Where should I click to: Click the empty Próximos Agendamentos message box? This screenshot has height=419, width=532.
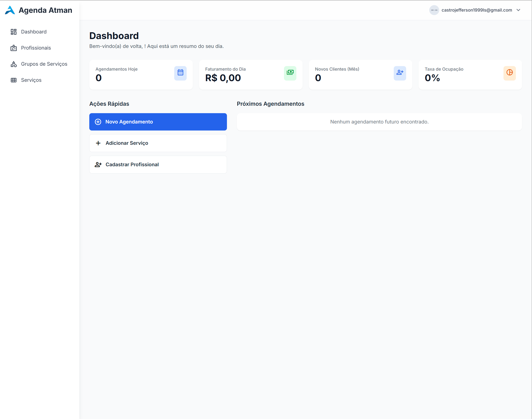coord(379,122)
